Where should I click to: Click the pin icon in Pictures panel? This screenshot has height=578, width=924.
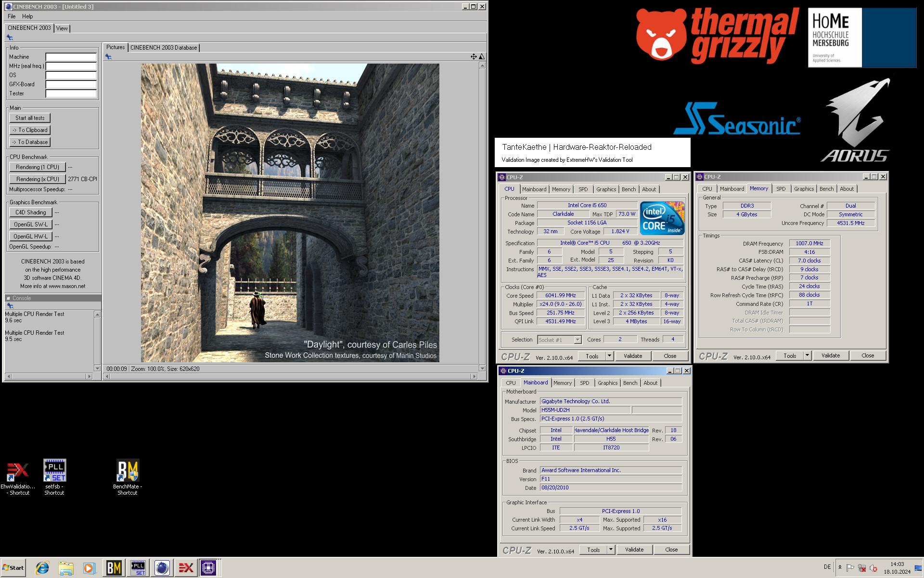click(108, 57)
